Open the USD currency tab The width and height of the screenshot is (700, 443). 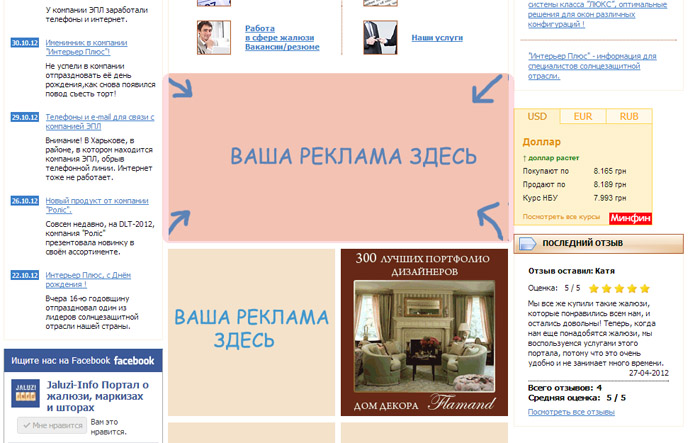tap(537, 117)
